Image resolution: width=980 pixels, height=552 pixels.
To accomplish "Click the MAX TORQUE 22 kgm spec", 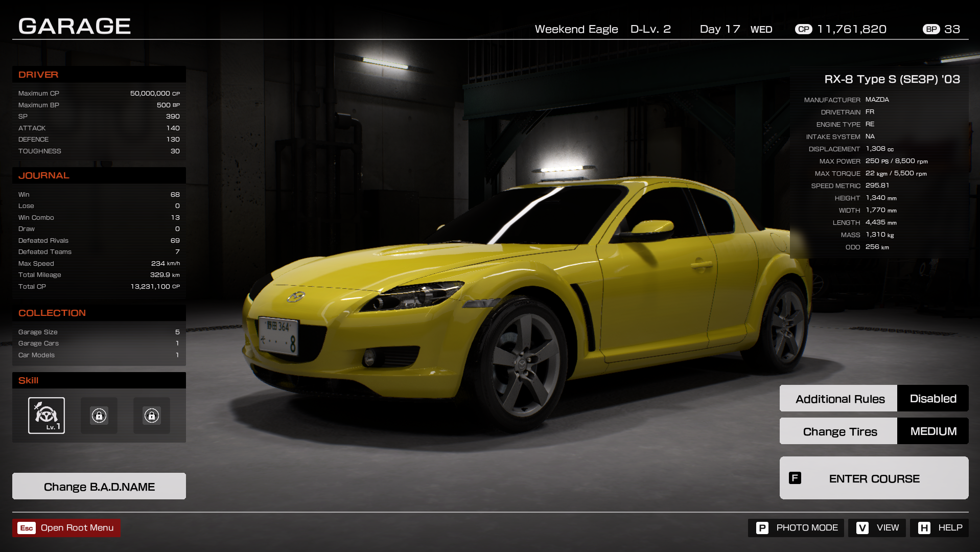I will click(871, 173).
